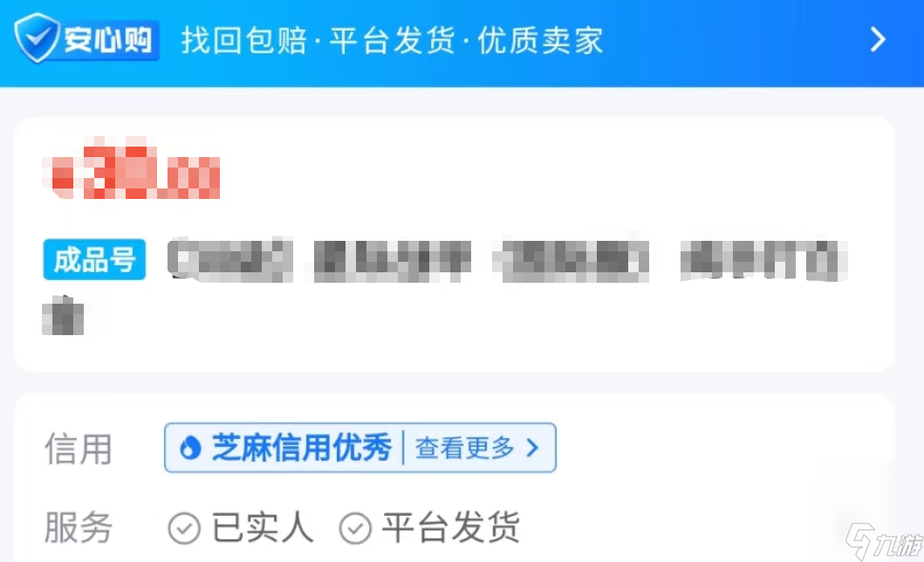
Task: Click the 优质卖家 text in banner
Action: pos(540,41)
